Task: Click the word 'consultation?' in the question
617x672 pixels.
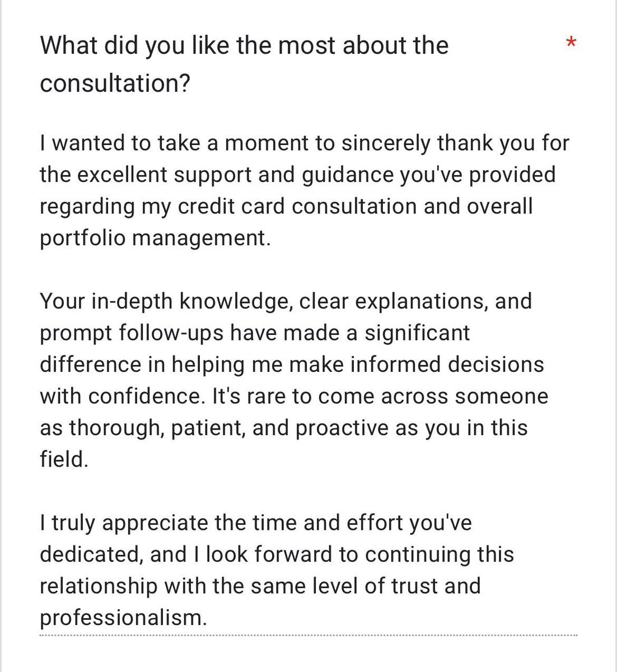Action: tap(115, 84)
